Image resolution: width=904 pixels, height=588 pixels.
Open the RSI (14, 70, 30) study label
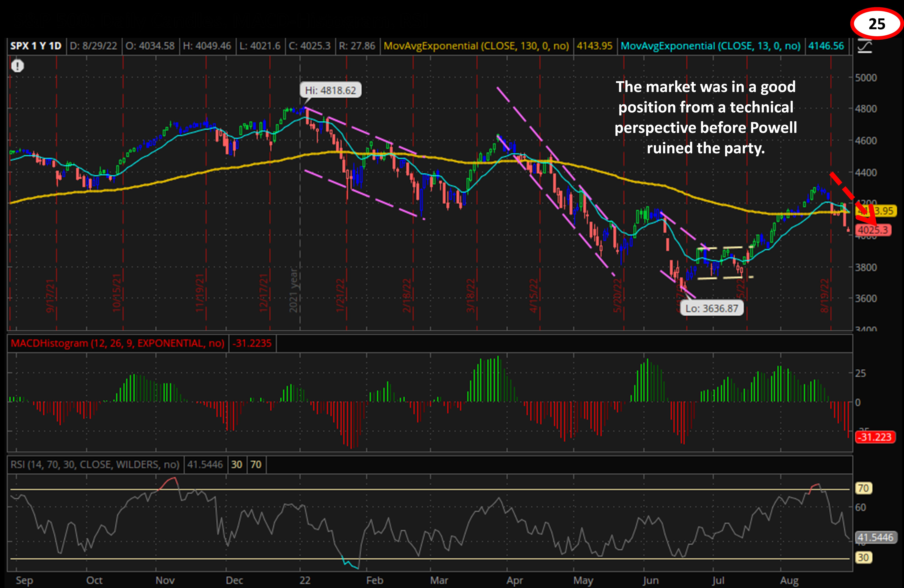point(95,465)
